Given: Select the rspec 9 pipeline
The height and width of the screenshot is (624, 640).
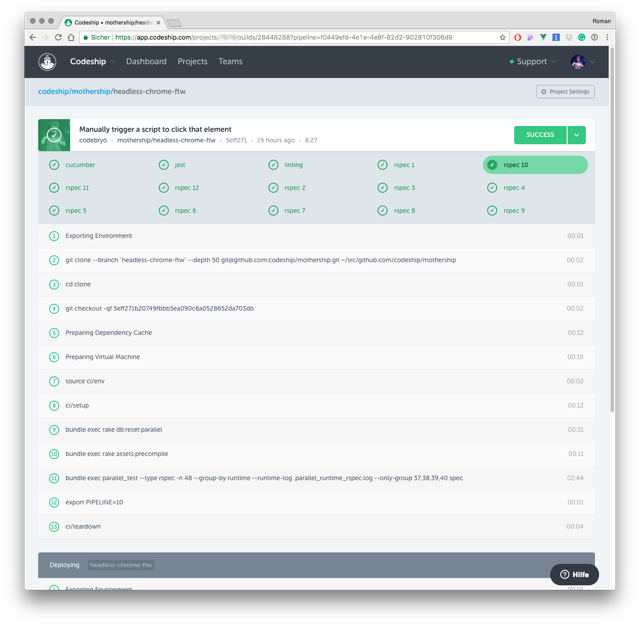Looking at the screenshot, I should (x=506, y=211).
